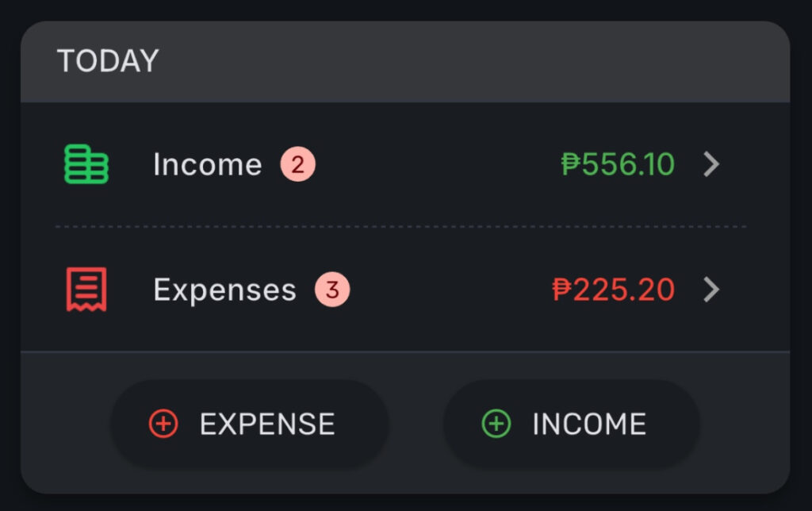Click the empty right side of TODAY header bar
The width and height of the screenshot is (812, 511).
pyautogui.click(x=555, y=61)
